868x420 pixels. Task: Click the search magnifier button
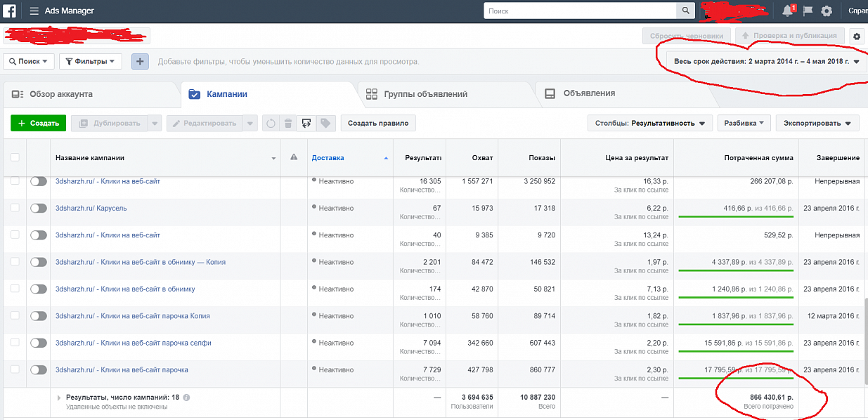(686, 11)
